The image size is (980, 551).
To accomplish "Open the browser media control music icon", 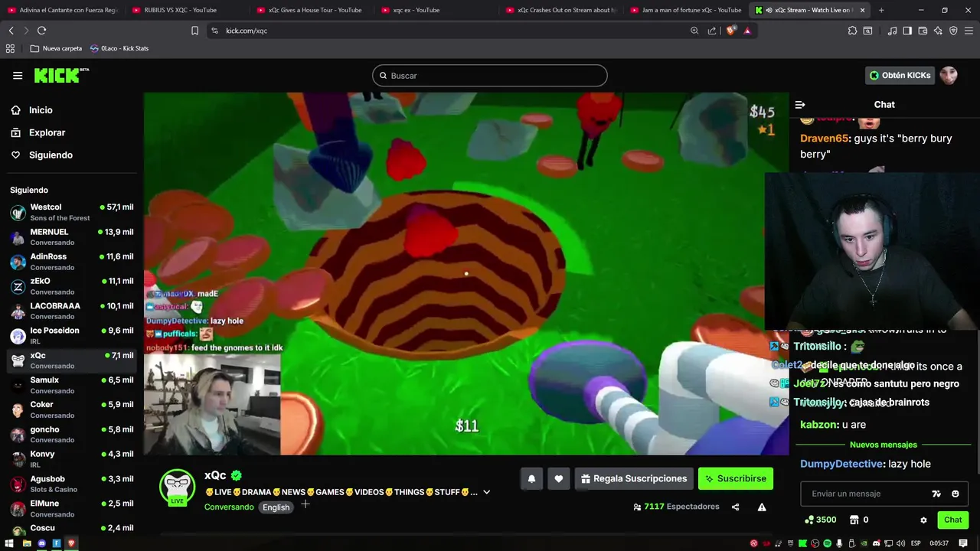I will click(892, 31).
